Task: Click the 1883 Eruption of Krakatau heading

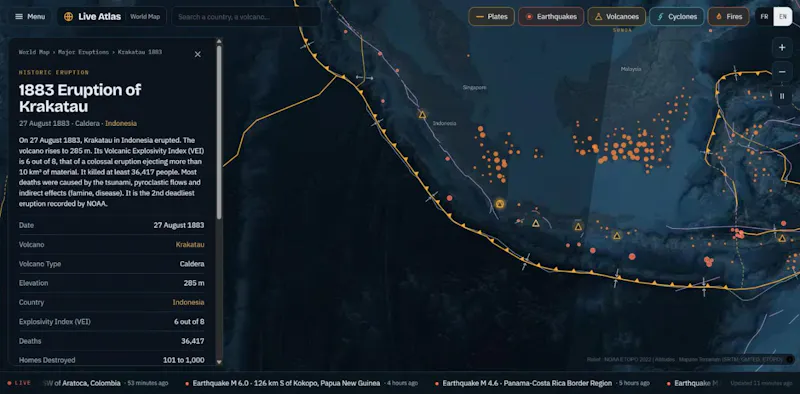Action: 80,98
